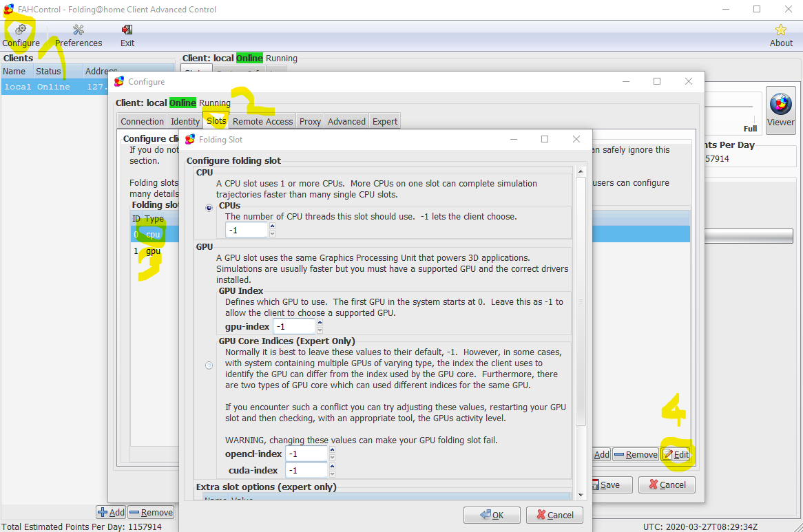
Task: Click OK in Folding Slot dialog
Action: pos(492,515)
